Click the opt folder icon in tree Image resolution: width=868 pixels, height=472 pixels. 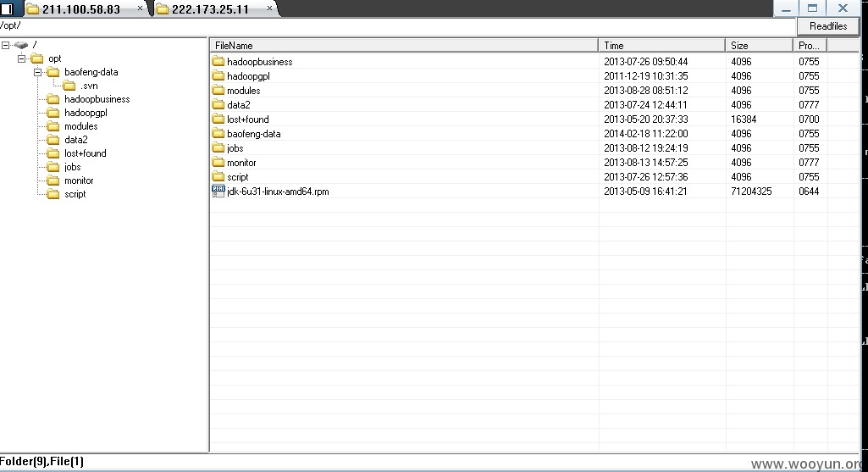point(37,58)
